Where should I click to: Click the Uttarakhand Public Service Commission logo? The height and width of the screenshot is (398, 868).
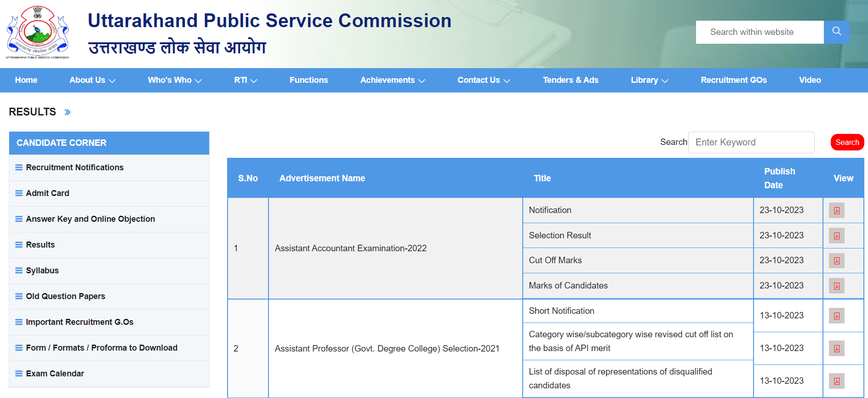(38, 32)
